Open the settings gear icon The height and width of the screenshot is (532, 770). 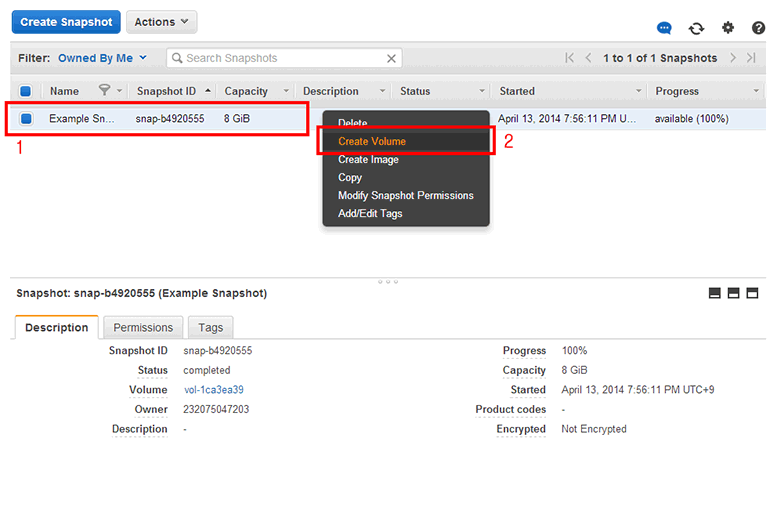click(728, 28)
